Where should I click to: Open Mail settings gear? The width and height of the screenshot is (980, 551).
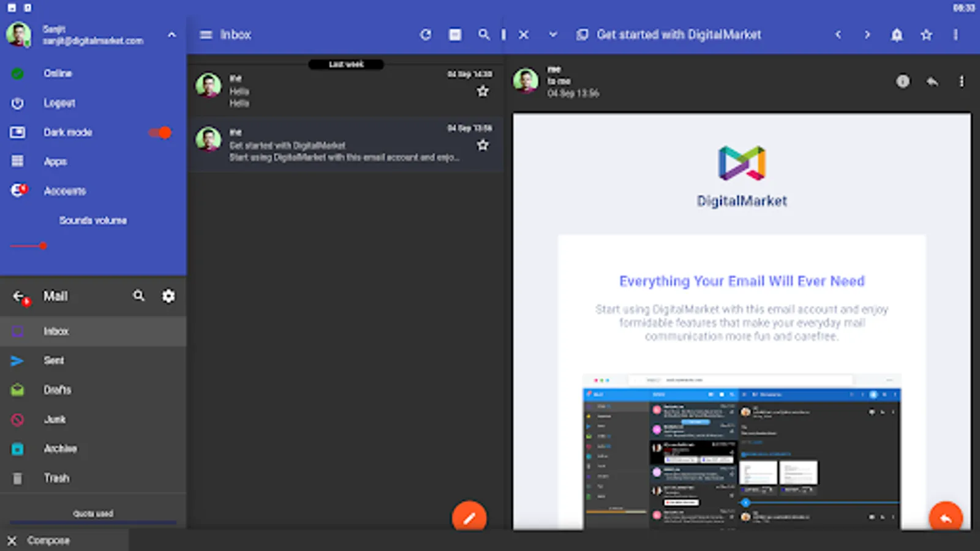tap(168, 296)
